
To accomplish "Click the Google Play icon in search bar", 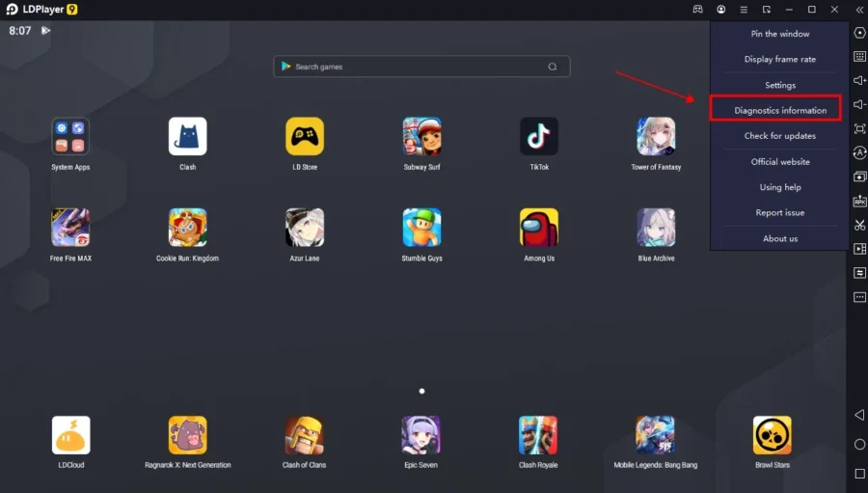I will click(x=285, y=67).
